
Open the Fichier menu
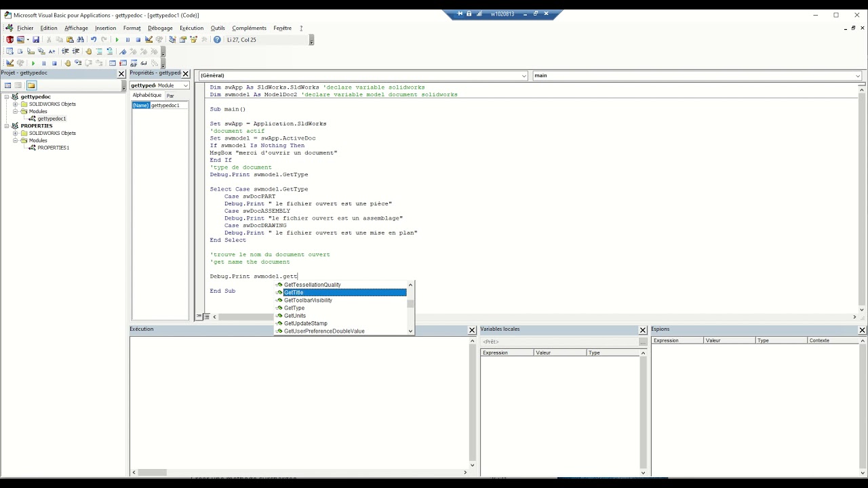(25, 28)
